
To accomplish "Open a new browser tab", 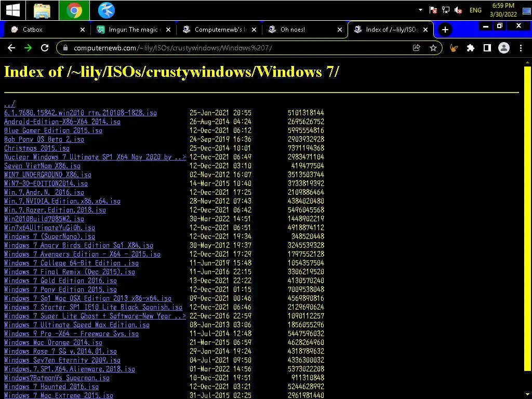I will point(445,30).
